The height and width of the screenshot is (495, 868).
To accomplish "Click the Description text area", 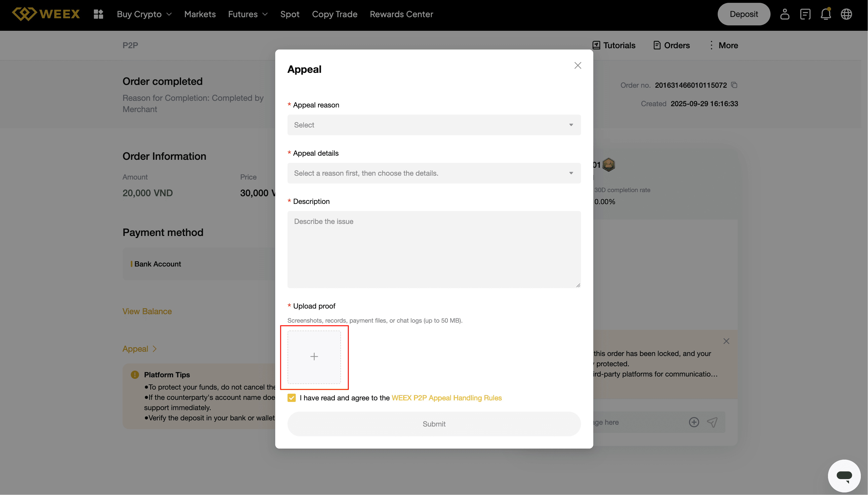I will [x=434, y=249].
